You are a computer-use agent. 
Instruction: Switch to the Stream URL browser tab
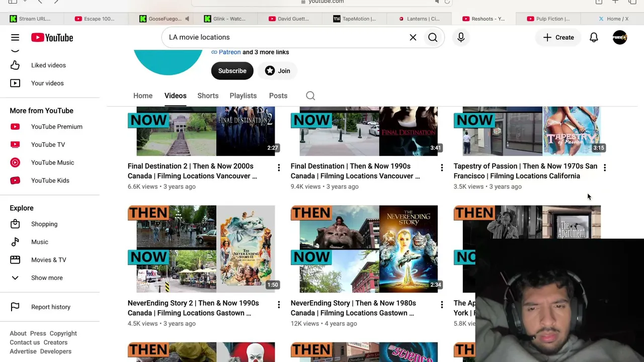(30, 19)
